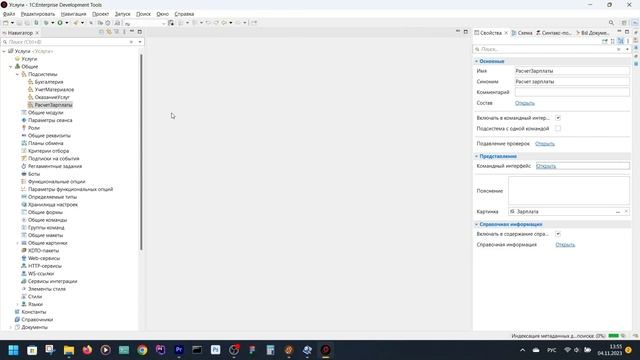The image size is (640, 360).
Task: Click Открыть link next to Состав
Action: [524, 103]
